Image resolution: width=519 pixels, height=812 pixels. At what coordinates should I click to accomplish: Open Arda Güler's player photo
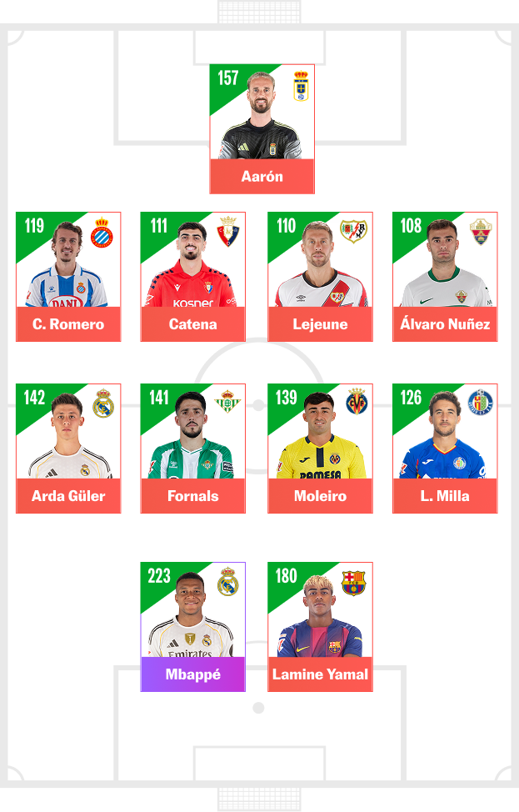point(69,435)
